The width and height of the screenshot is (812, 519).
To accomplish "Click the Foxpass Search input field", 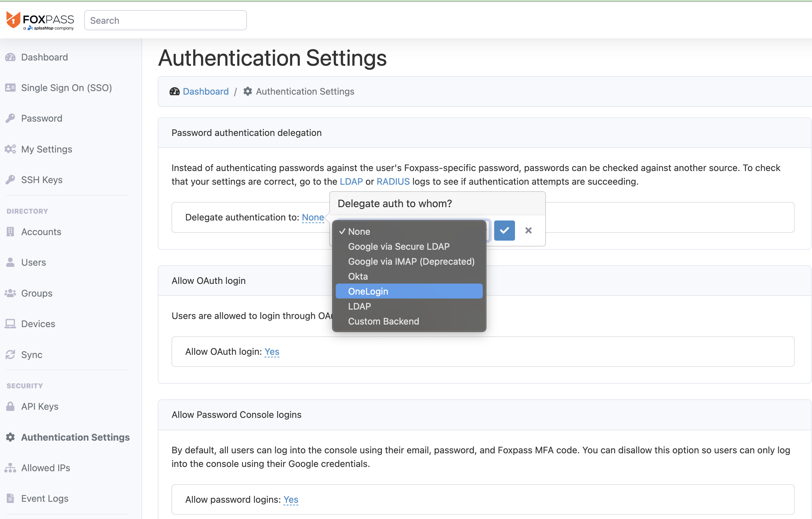I will [x=166, y=20].
